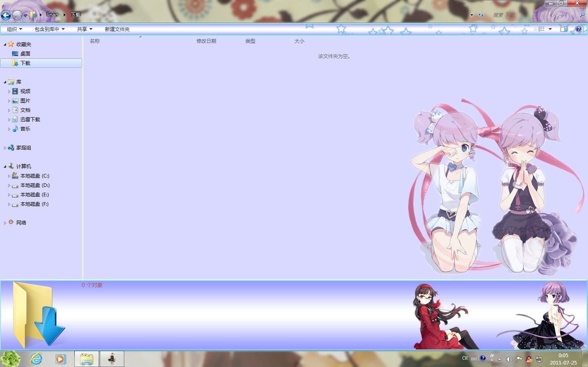Click the 库 libraries icon

11,82
